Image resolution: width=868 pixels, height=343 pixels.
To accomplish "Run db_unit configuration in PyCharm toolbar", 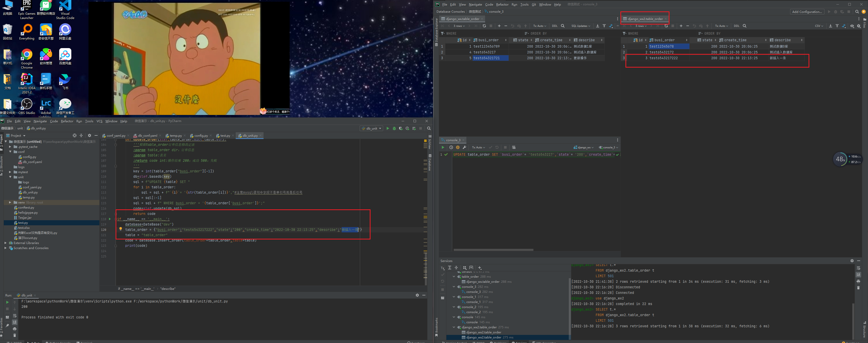I will tap(387, 129).
